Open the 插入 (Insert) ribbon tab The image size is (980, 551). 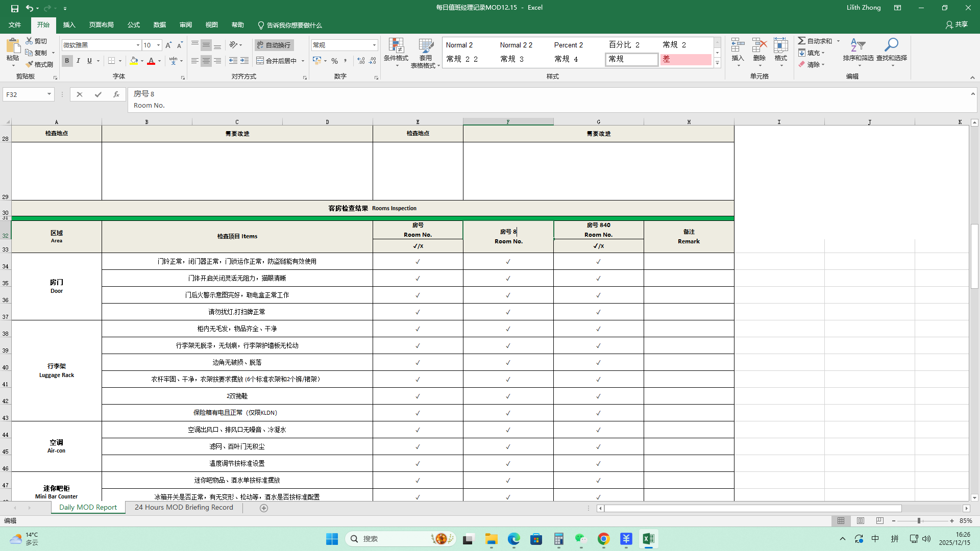pos(69,25)
